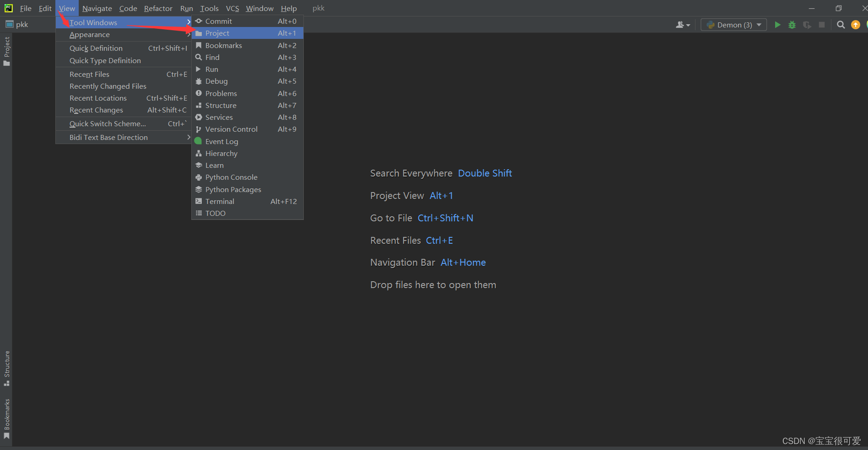Select Project in Tool Windows submenu
868x450 pixels.
tap(247, 33)
